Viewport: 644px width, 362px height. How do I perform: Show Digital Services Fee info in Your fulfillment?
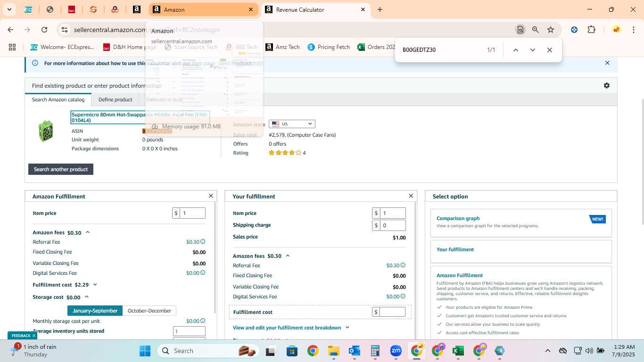click(x=403, y=296)
